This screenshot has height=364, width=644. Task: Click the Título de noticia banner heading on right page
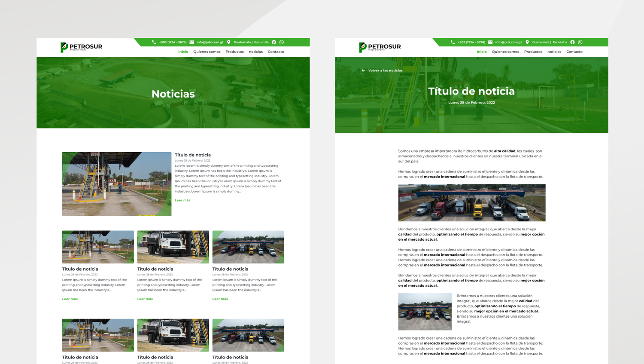point(471,91)
